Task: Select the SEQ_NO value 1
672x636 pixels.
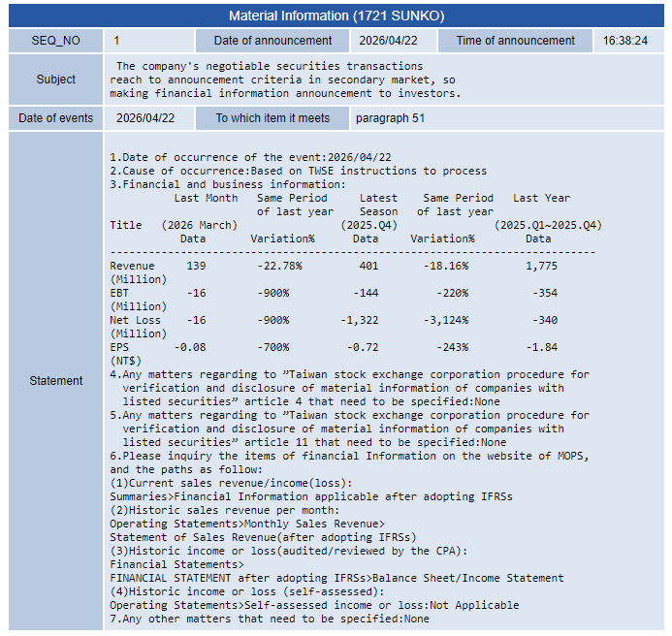Action: click(117, 41)
